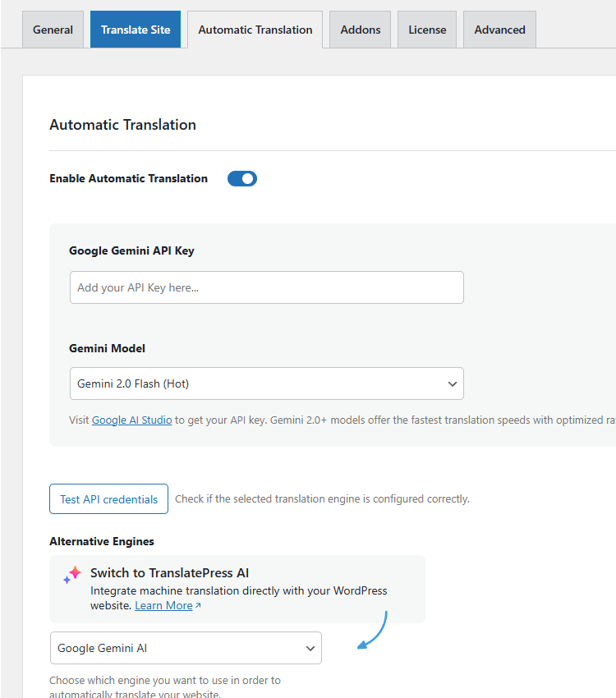
Task: Open the Google Gemini AI engine dropdown
Action: point(186,648)
